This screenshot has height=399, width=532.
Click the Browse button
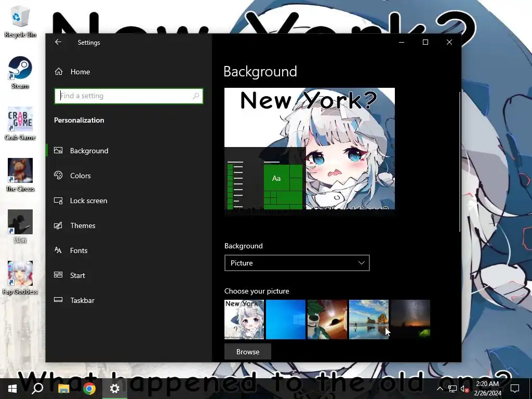tap(248, 352)
